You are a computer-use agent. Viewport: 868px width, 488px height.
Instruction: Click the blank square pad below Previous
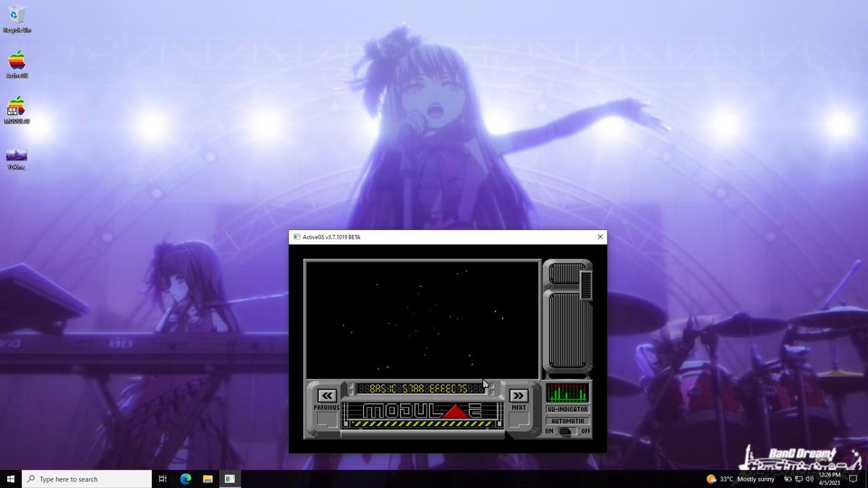pos(328,420)
